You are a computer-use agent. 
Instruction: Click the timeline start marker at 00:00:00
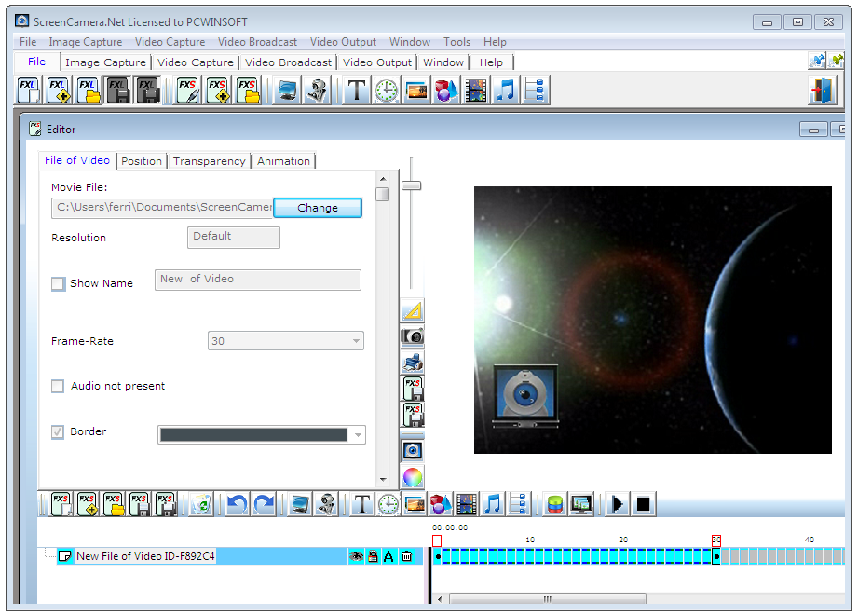point(437,541)
